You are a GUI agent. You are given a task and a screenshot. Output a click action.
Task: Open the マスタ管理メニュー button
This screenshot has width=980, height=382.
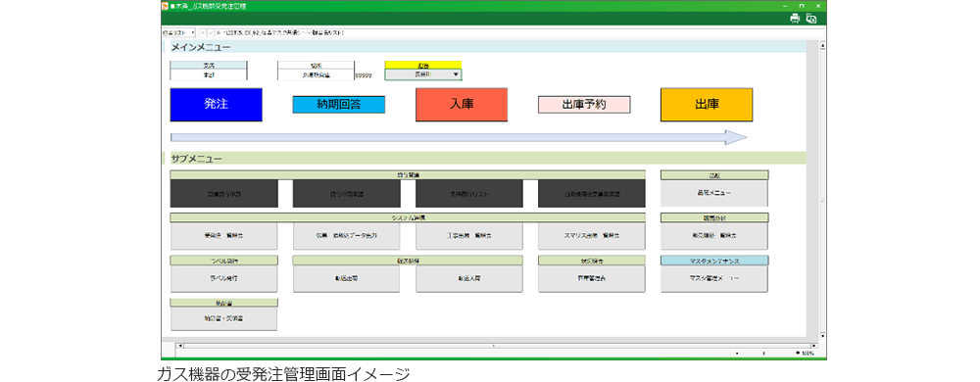click(x=714, y=279)
